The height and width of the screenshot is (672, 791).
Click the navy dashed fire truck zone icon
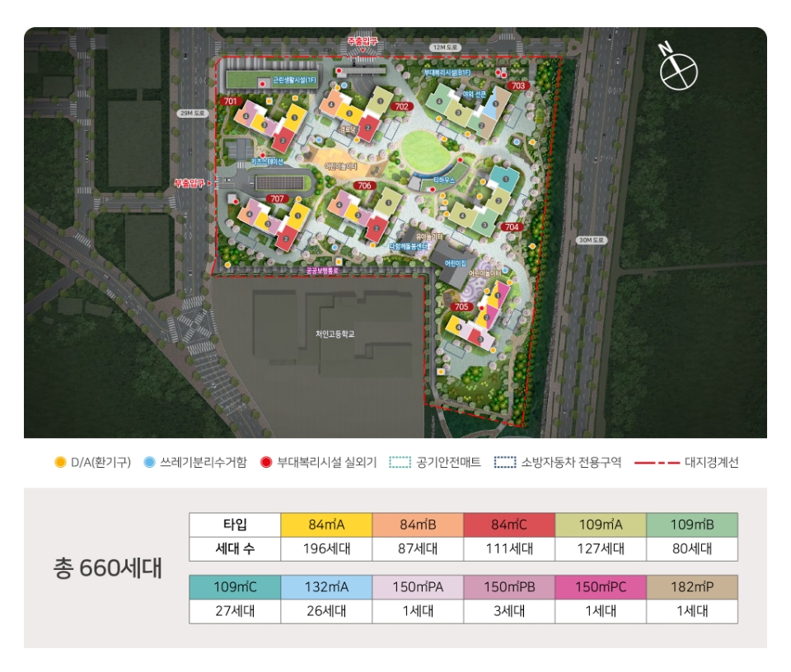tap(505, 462)
